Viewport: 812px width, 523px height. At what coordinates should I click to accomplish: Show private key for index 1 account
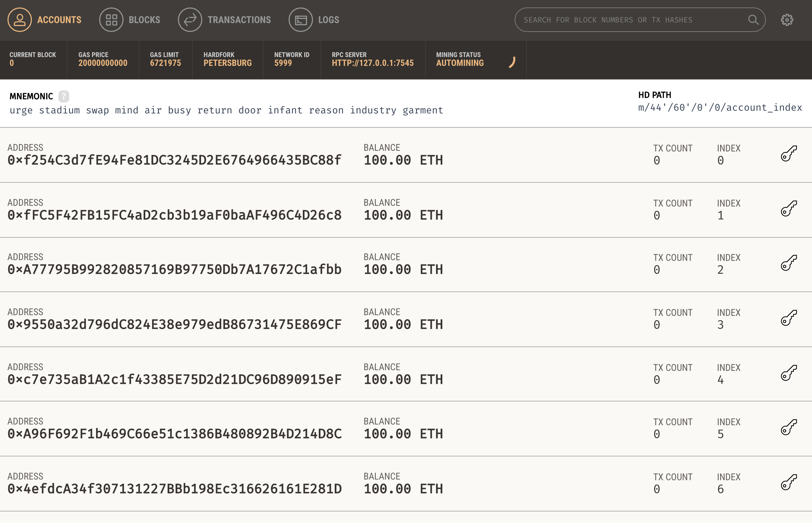[789, 209]
